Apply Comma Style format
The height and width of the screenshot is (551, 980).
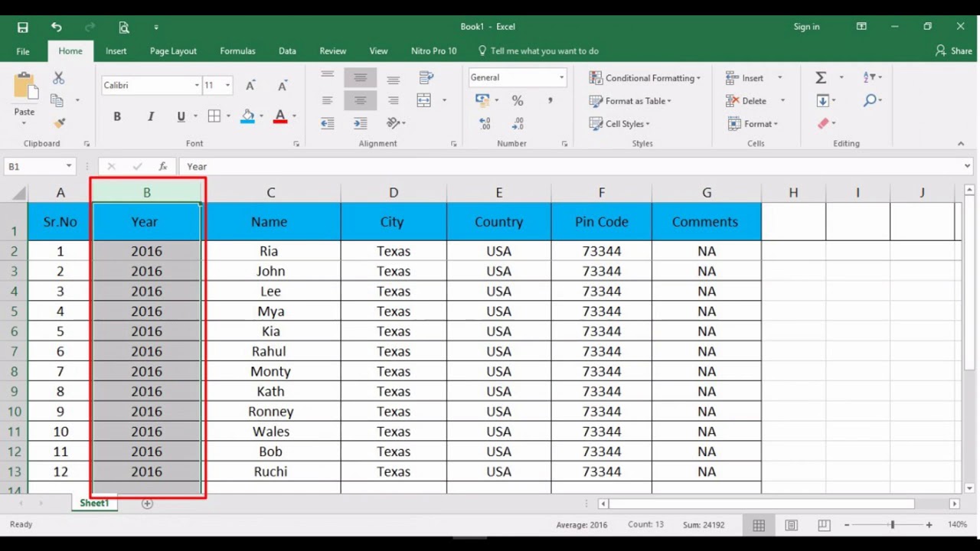(550, 100)
